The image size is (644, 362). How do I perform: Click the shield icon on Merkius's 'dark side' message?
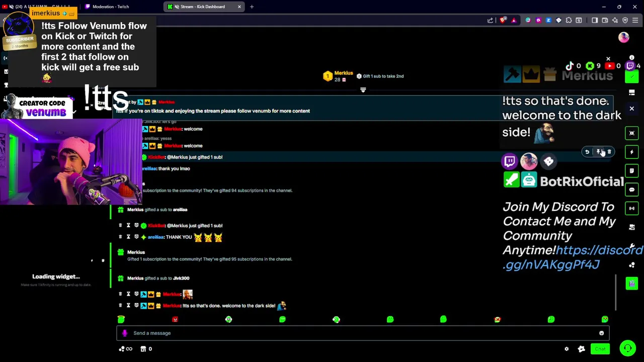point(136,305)
